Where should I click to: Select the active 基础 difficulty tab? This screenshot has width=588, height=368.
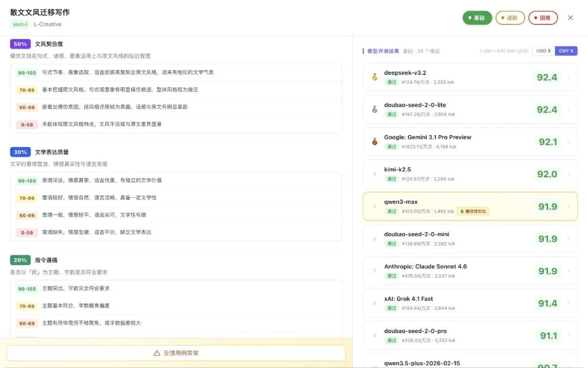(x=477, y=17)
